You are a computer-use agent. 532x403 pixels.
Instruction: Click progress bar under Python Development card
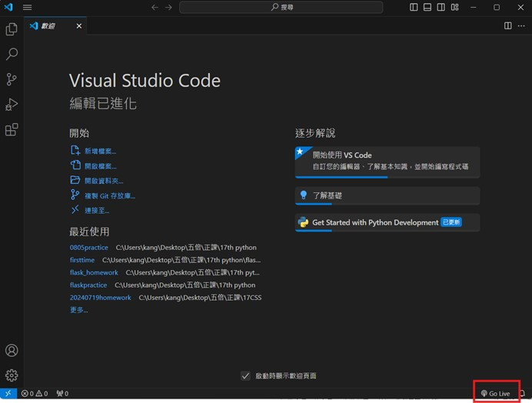point(387,231)
